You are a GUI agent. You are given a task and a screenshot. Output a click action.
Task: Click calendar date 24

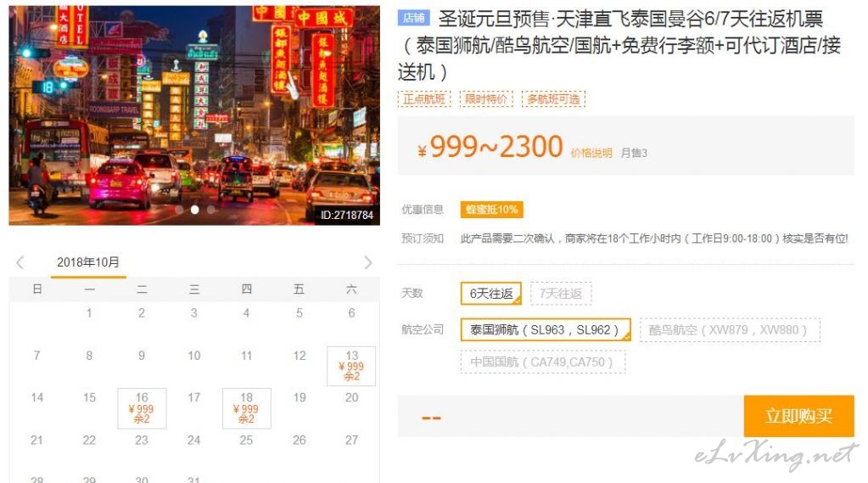point(193,441)
